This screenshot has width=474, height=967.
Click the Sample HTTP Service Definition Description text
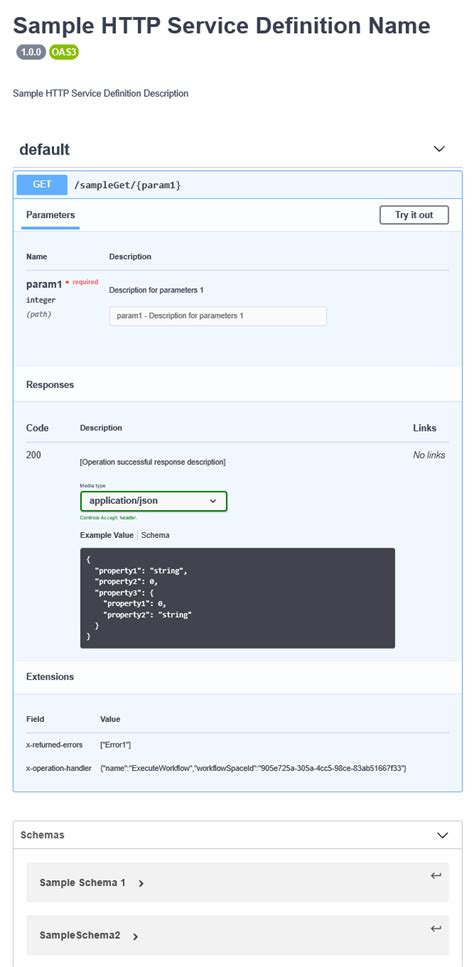(100, 94)
